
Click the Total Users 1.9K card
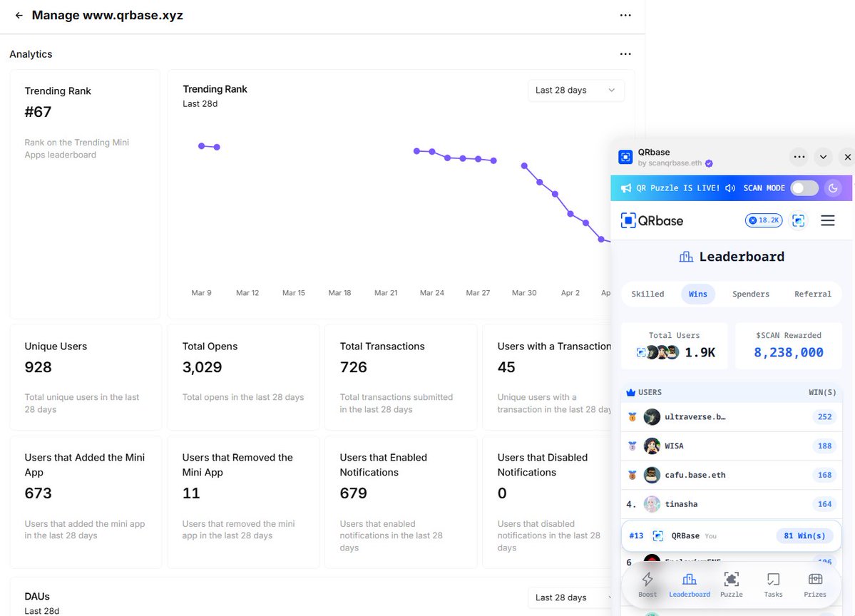point(675,346)
